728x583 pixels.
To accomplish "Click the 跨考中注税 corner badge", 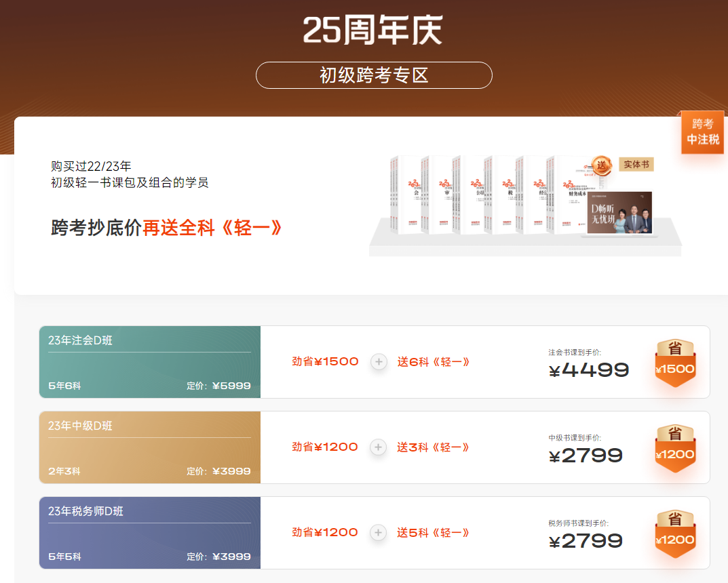I will (702, 132).
